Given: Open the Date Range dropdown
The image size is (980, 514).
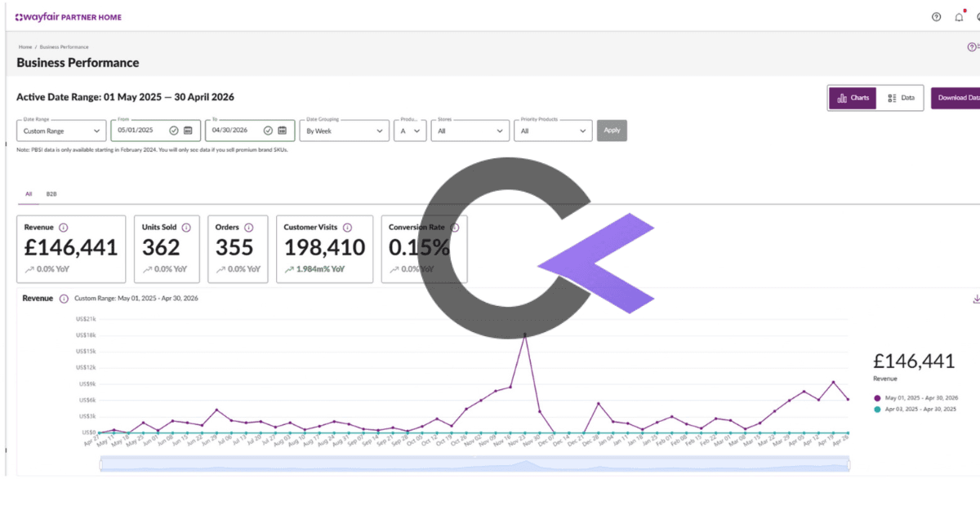Looking at the screenshot, I should pos(61,131).
